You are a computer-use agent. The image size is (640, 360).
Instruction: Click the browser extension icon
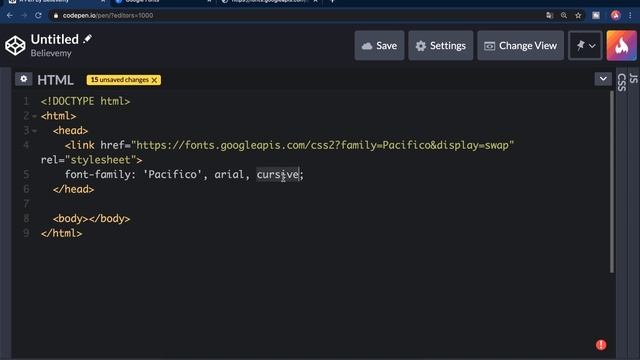click(596, 16)
